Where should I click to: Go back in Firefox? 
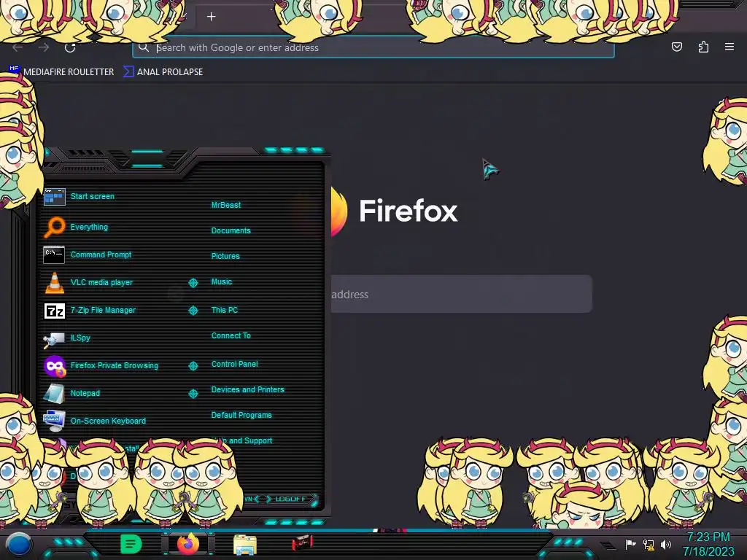[18, 47]
